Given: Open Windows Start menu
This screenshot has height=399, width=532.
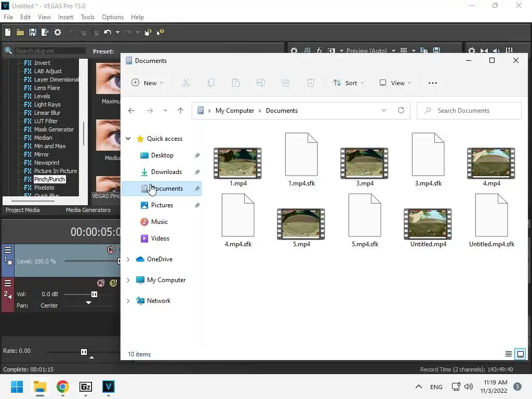Looking at the screenshot, I should coord(17,387).
